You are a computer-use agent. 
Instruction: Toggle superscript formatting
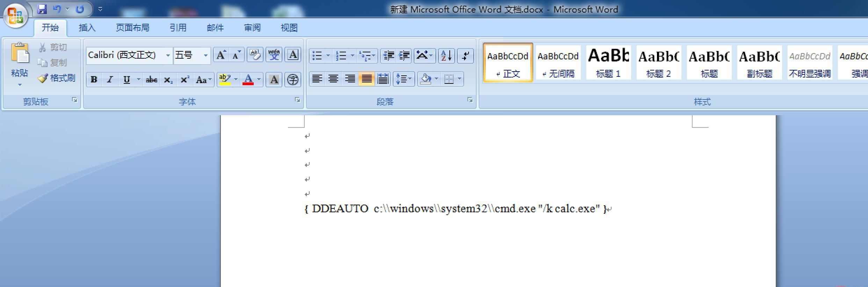(x=185, y=80)
